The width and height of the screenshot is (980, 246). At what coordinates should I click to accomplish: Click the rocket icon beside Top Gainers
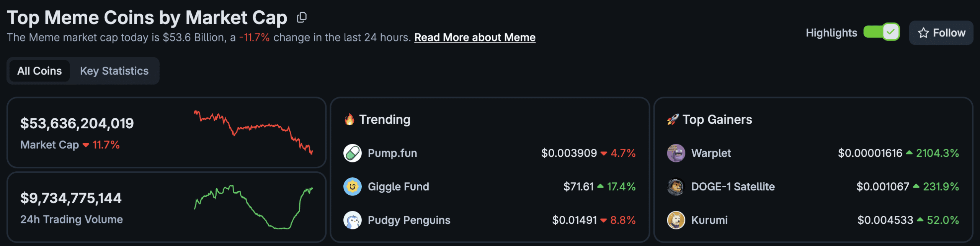point(673,119)
